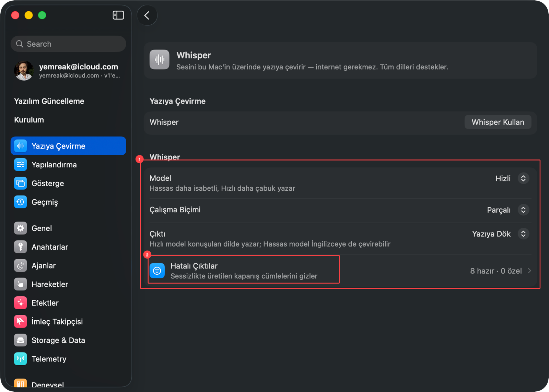Open Genel in the sidebar
The image size is (549, 392).
point(68,228)
